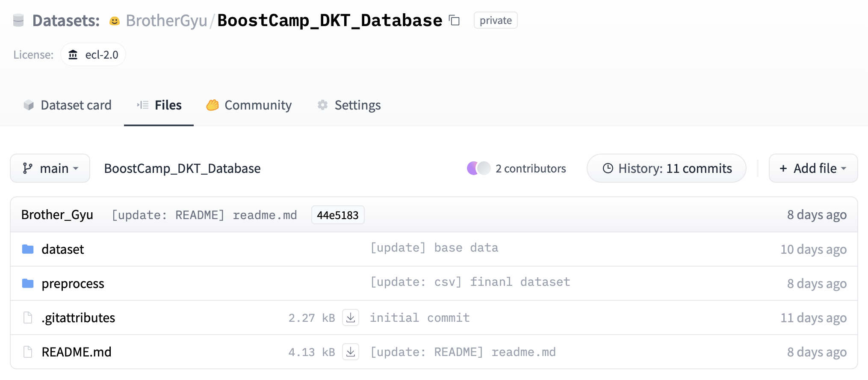Click the README.md file icon
The width and height of the screenshot is (868, 380).
coord(28,352)
